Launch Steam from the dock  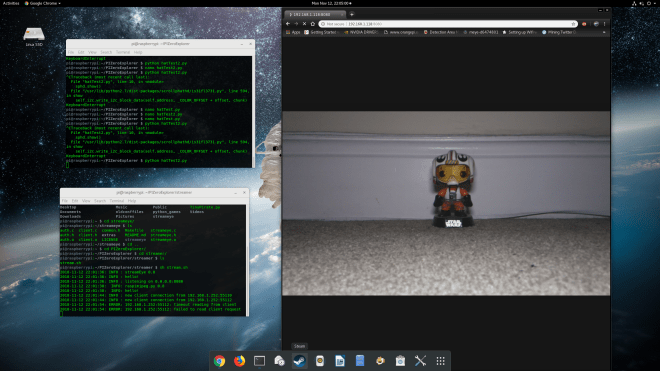click(x=299, y=361)
